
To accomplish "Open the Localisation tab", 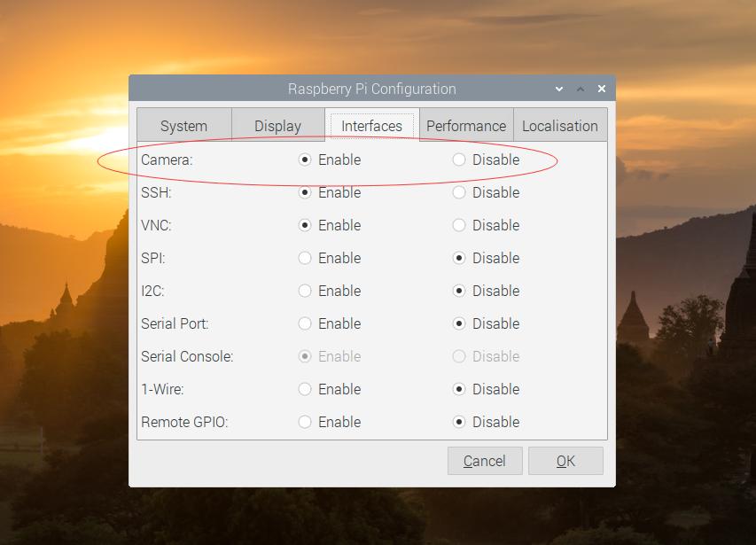I will (x=560, y=126).
